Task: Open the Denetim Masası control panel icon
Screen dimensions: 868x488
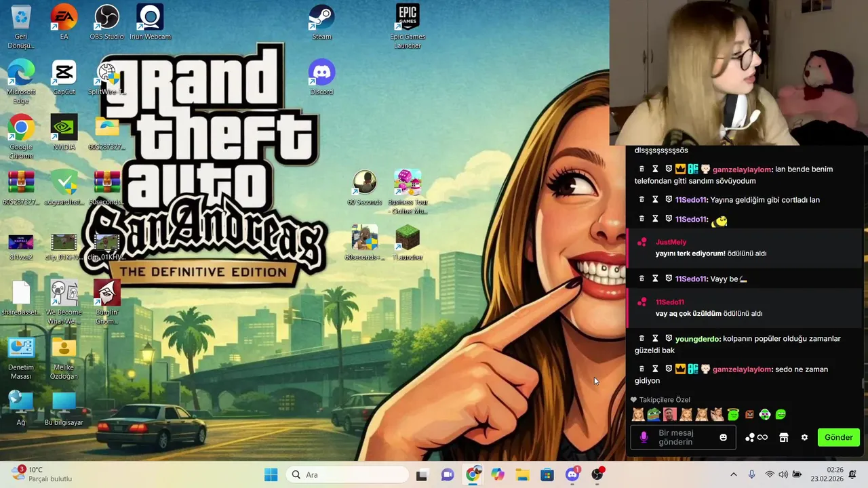Action: click(x=21, y=359)
